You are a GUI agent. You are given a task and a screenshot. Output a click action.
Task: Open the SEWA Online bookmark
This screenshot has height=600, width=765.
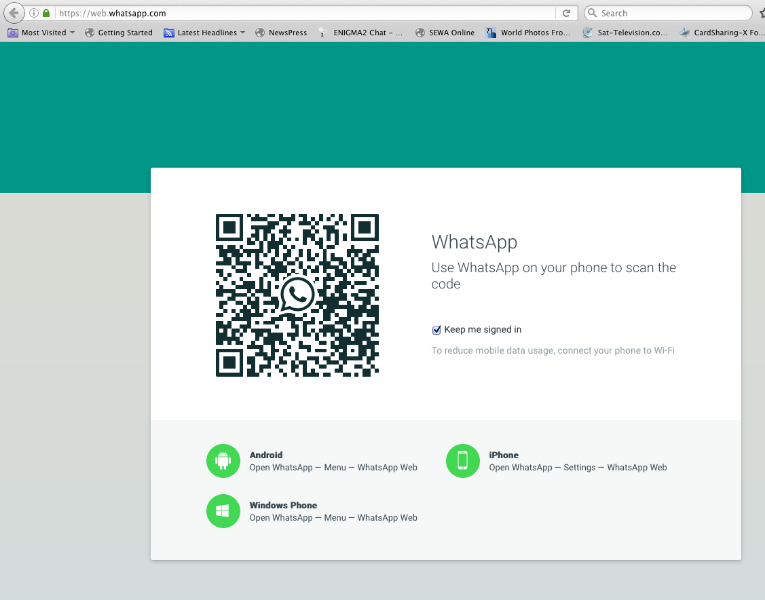click(445, 33)
